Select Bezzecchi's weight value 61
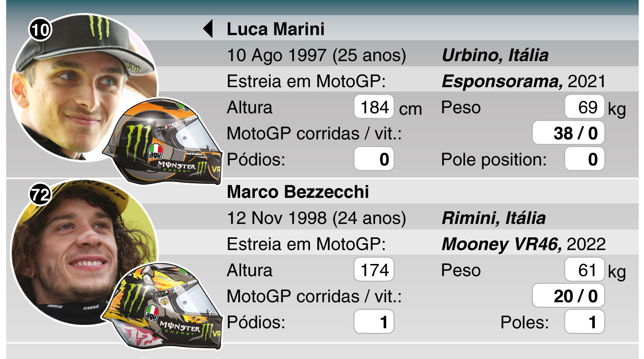 pos(584,270)
